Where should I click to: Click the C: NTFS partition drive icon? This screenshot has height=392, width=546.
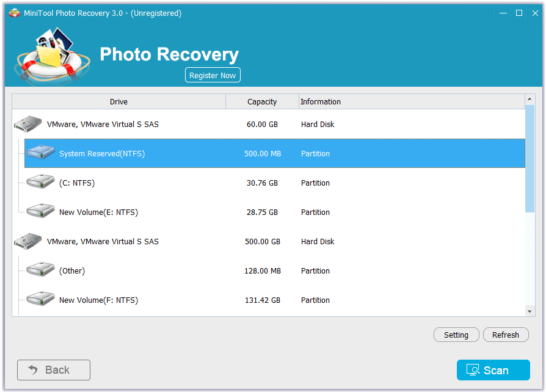[x=40, y=182]
